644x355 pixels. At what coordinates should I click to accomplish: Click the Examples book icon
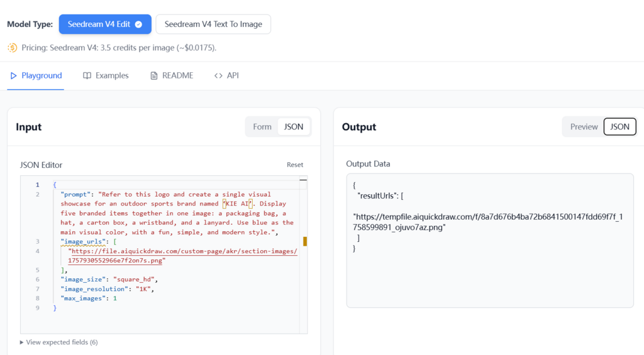pyautogui.click(x=87, y=76)
